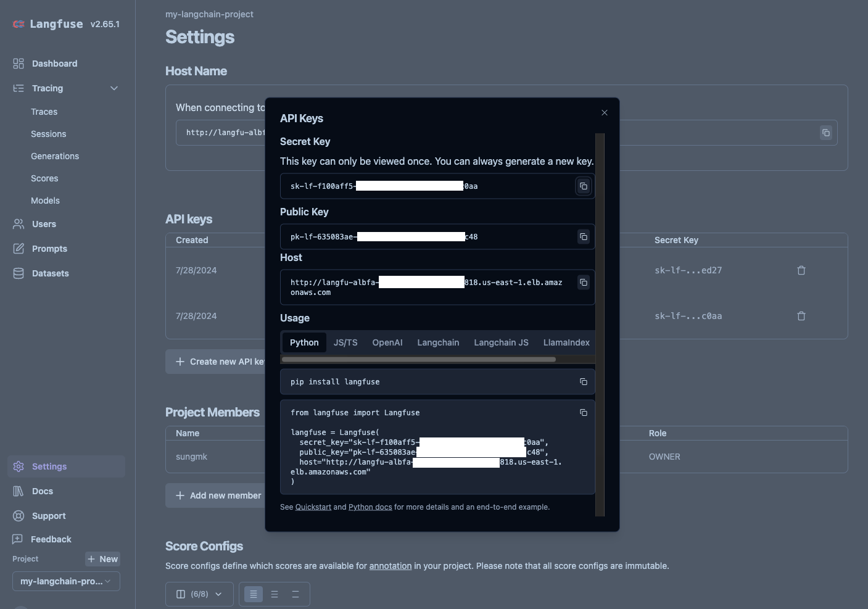Copy the Python Langfuse code snippet

tap(583, 413)
